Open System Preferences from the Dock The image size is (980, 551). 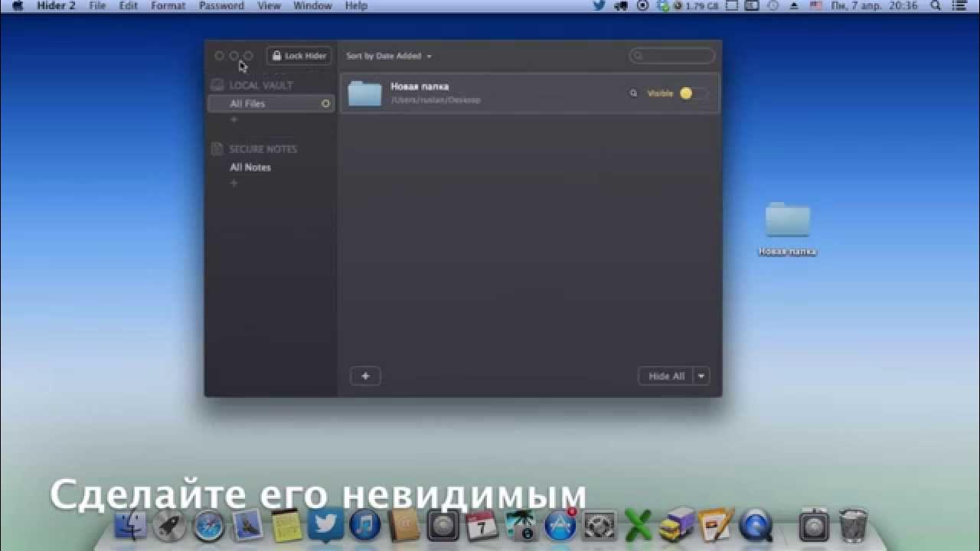pyautogui.click(x=600, y=526)
